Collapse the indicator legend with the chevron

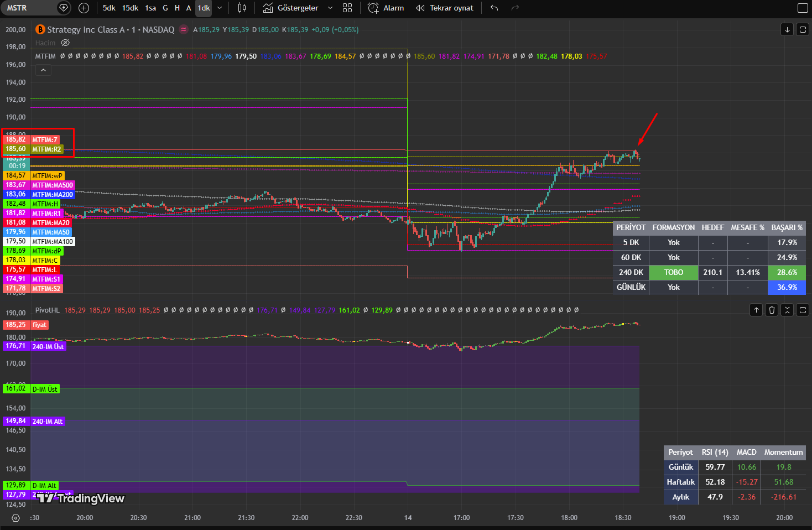pyautogui.click(x=43, y=70)
